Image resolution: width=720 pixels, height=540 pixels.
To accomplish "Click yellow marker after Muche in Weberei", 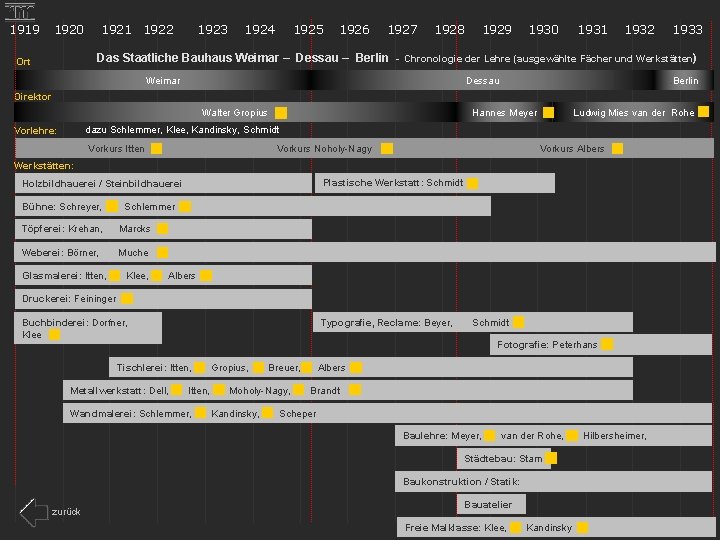I will 163,252.
